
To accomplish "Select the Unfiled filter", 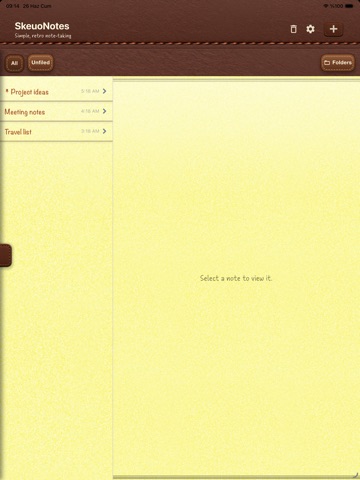I will (x=40, y=63).
